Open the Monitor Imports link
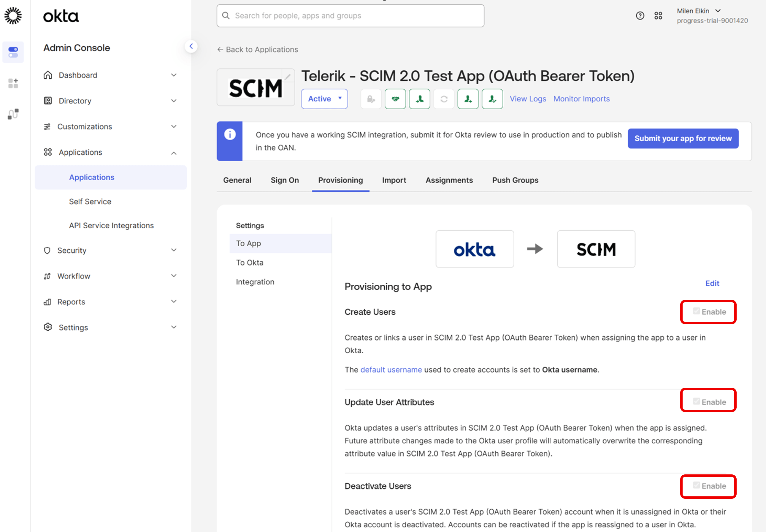766x532 pixels. click(x=582, y=99)
